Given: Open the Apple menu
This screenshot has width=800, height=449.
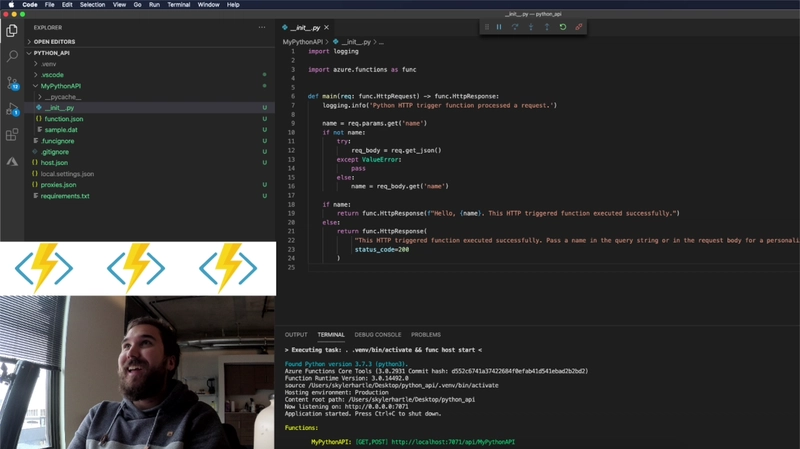Looking at the screenshot, I should click(11, 5).
